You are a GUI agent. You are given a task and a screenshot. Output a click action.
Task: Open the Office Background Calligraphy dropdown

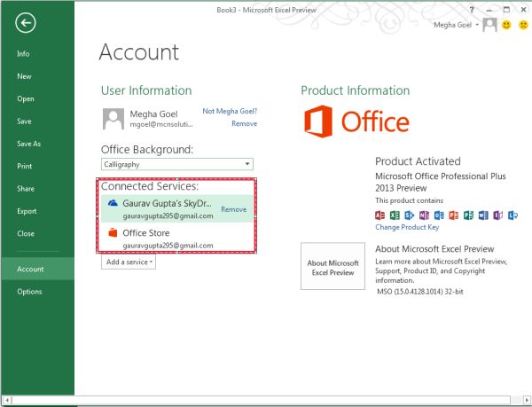[x=177, y=164]
